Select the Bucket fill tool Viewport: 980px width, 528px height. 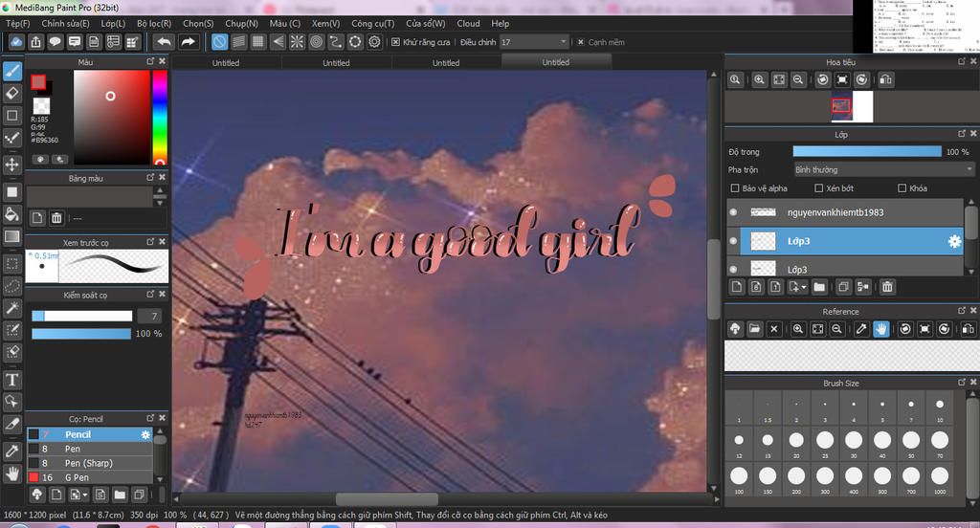point(11,214)
